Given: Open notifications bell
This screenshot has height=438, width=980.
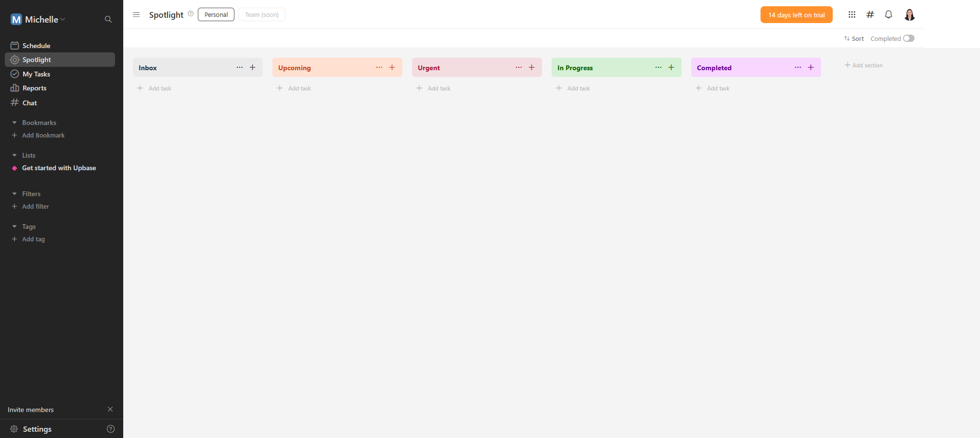Looking at the screenshot, I should coord(888,14).
